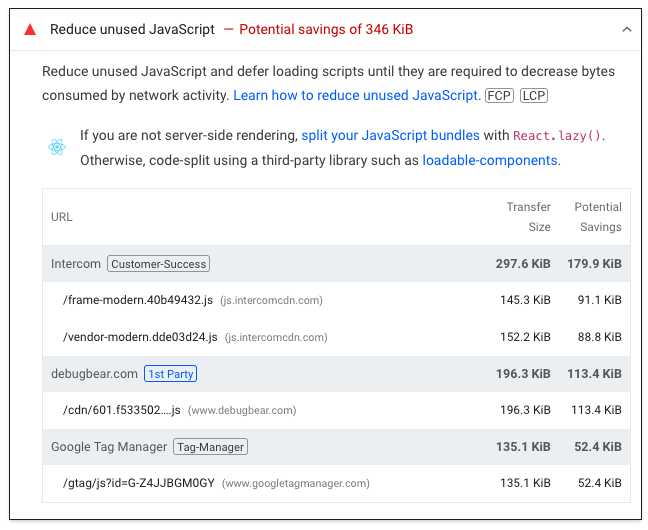Open split your JavaScript bundles link
Viewport: 648px width, 530px height.
pos(391,135)
